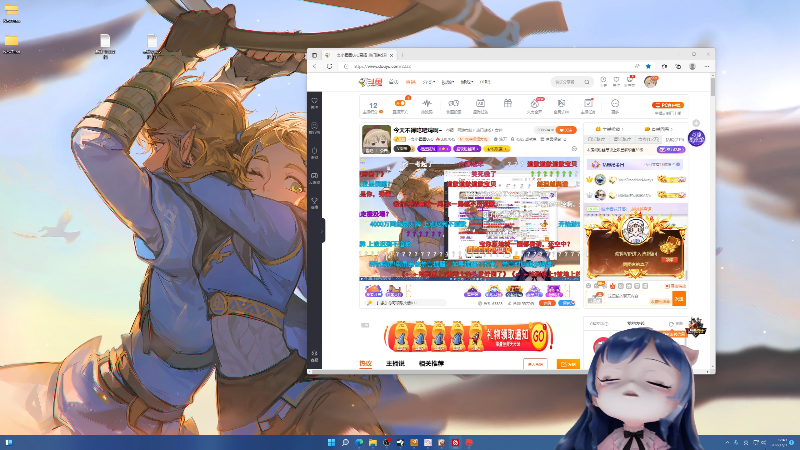Click the purple pill button in the chat panel notice
The width and height of the screenshot is (800, 450).
(670, 150)
